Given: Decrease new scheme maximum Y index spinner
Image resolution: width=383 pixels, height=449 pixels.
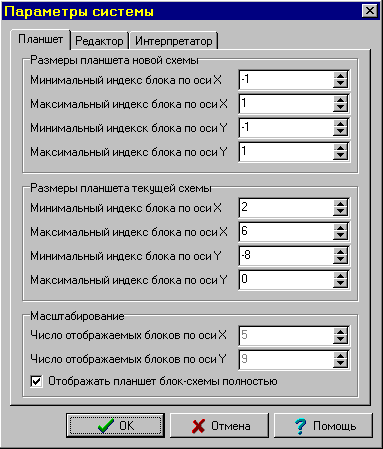Looking at the screenshot, I should coord(340,156).
